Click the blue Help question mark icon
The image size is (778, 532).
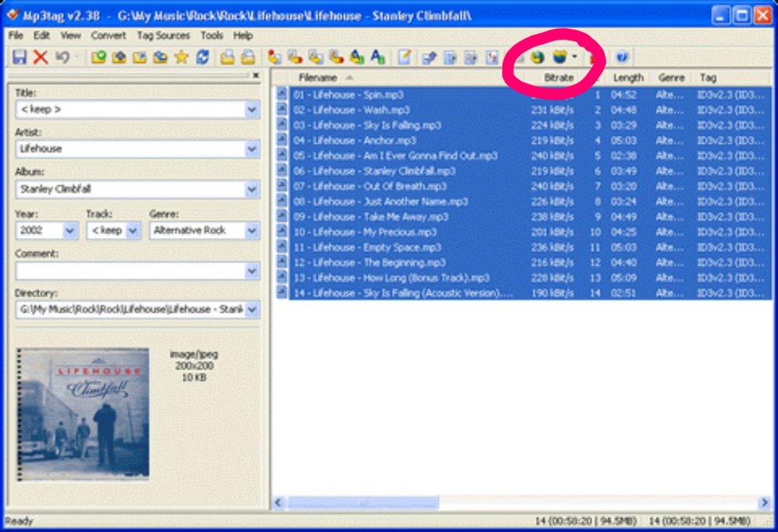(x=622, y=57)
